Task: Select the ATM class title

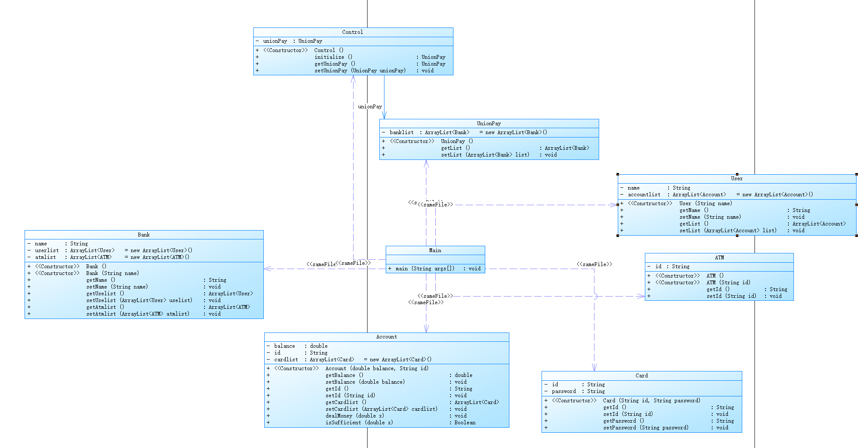Action: [719, 258]
